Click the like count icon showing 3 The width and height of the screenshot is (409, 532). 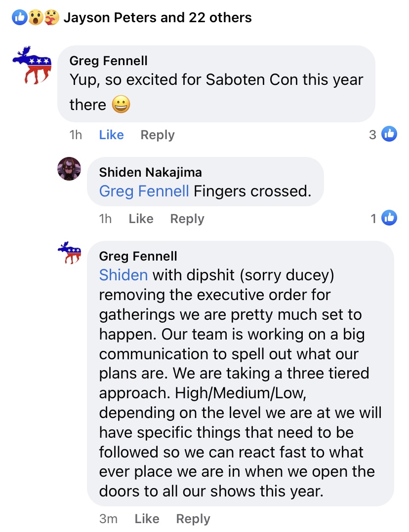pos(389,134)
